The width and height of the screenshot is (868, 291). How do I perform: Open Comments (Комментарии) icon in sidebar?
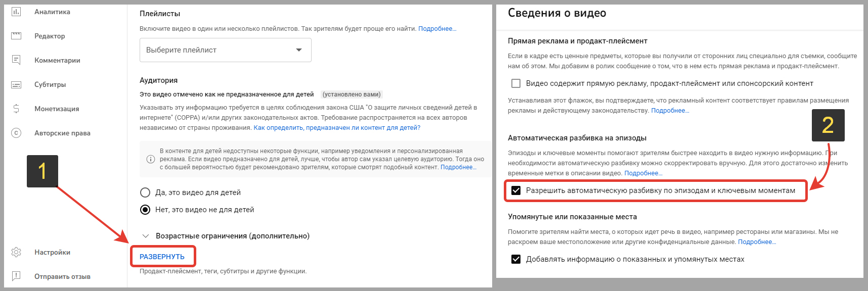(x=16, y=60)
